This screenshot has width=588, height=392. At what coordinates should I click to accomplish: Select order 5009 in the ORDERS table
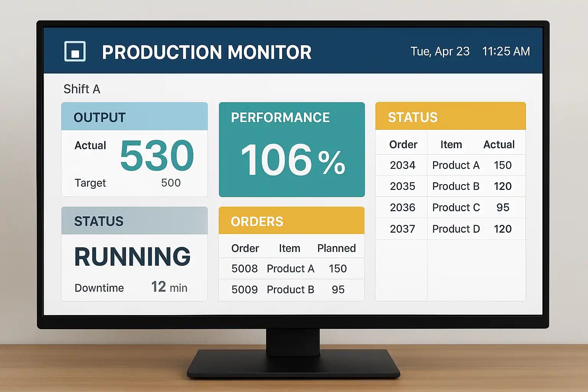click(x=245, y=290)
